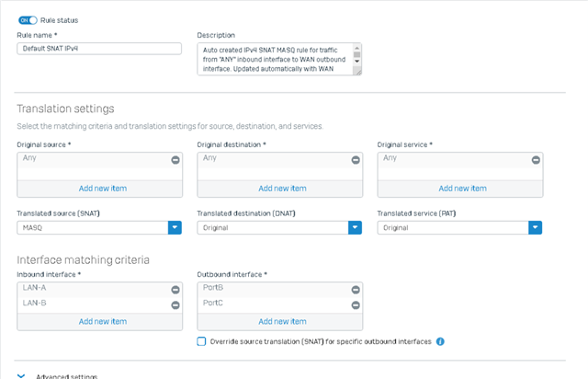The width and height of the screenshot is (588, 379).
Task: Remove Any from Original service list
Action: click(x=536, y=160)
